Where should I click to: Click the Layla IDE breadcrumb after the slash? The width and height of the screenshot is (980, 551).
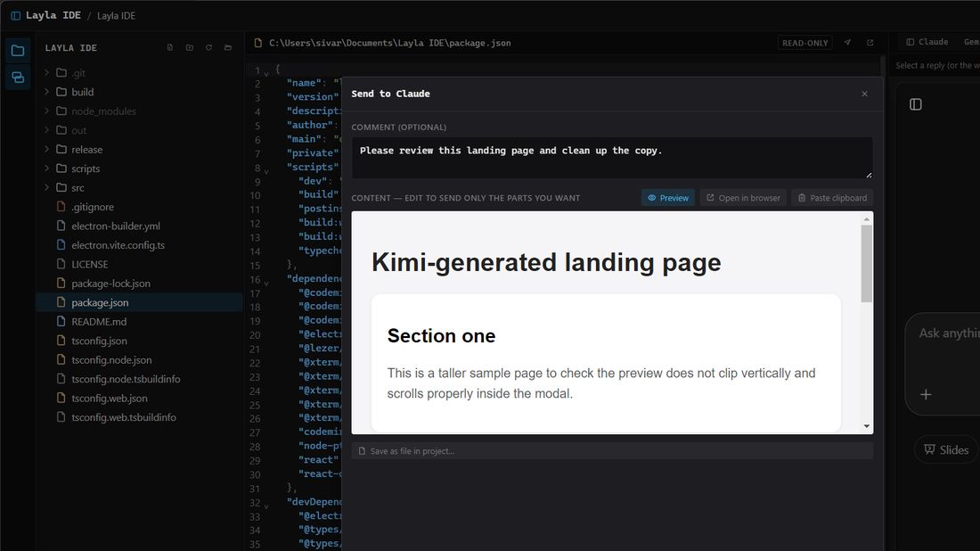pos(116,16)
